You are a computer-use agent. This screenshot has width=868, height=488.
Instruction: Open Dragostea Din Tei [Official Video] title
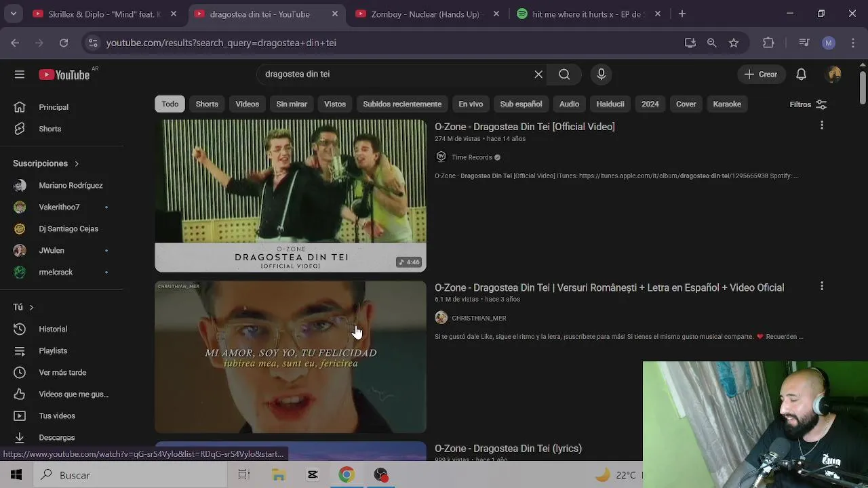[525, 127]
